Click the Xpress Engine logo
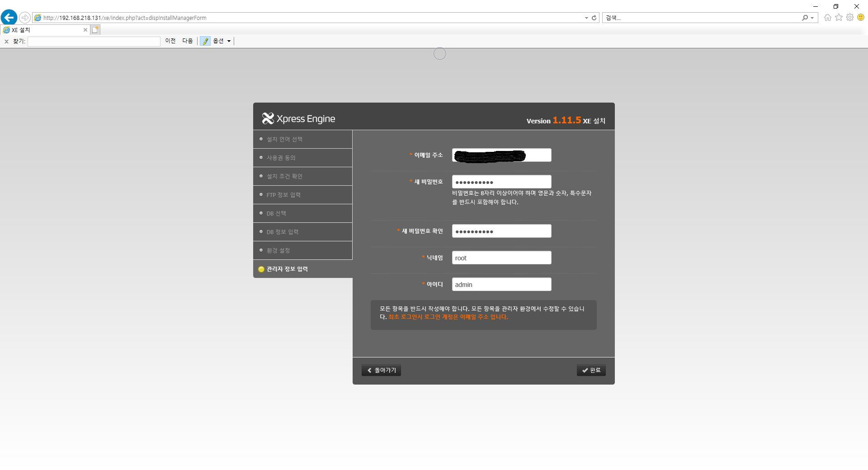The height and width of the screenshot is (470, 868). tap(298, 119)
